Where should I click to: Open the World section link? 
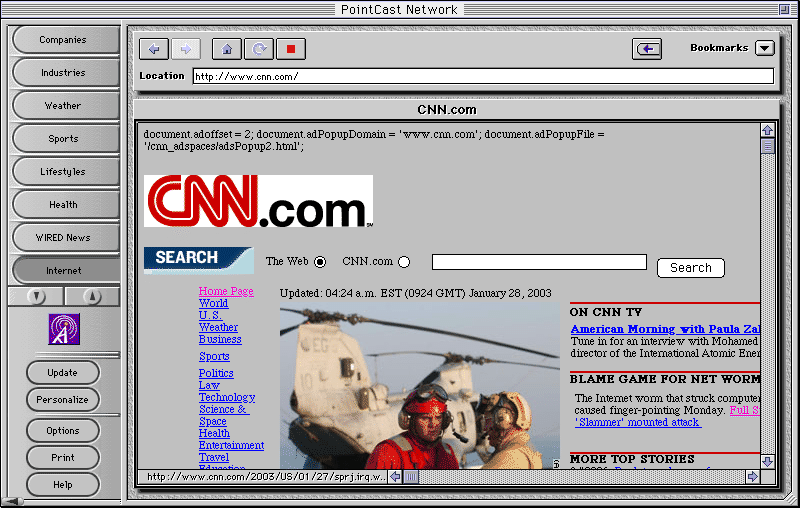pos(213,303)
